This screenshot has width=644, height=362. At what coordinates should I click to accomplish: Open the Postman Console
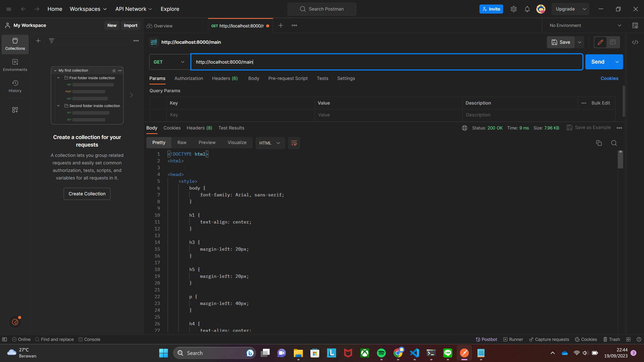tap(90, 339)
